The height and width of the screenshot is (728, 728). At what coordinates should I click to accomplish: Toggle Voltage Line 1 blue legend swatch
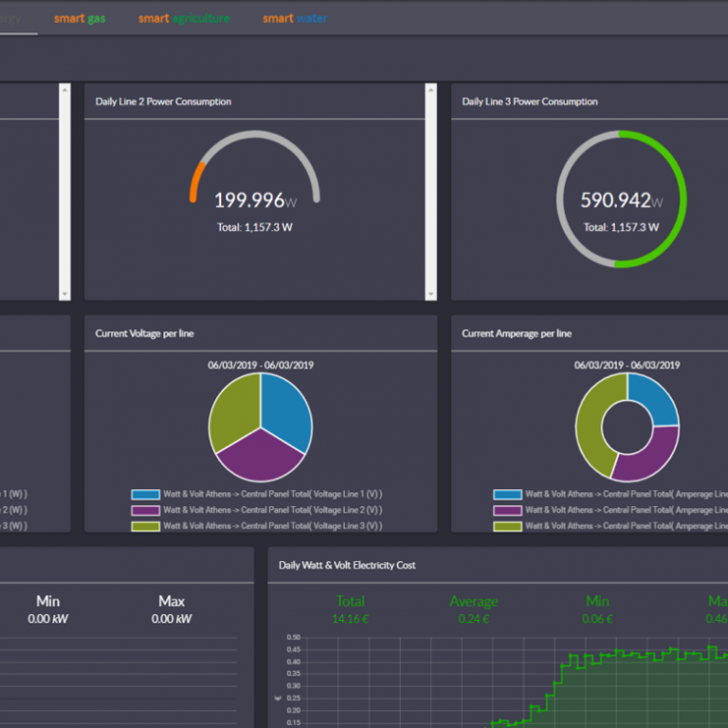(x=146, y=495)
